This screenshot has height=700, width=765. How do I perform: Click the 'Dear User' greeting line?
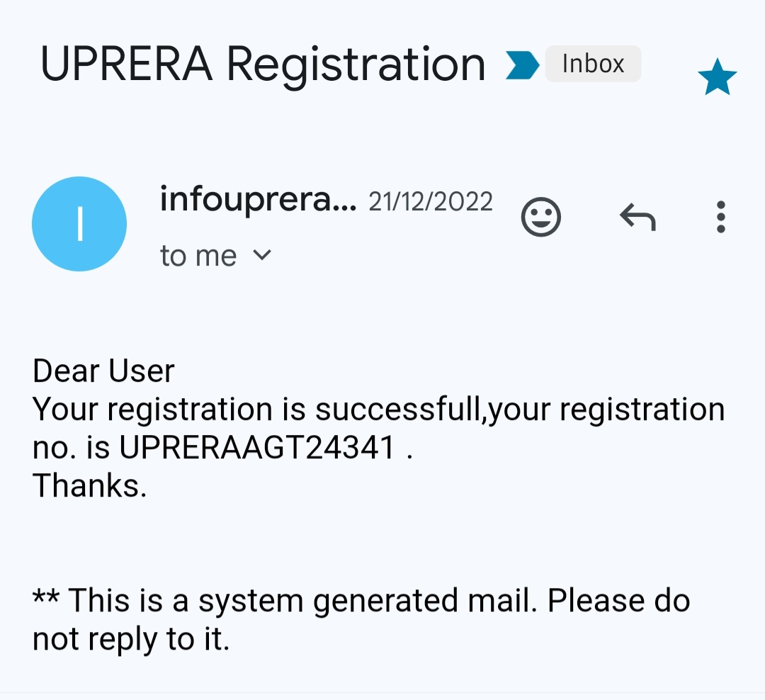104,371
